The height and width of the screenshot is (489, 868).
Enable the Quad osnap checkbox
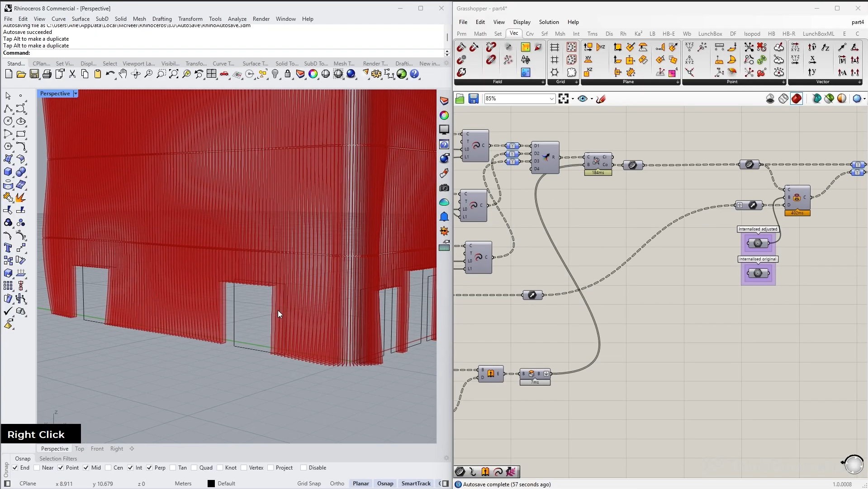click(194, 468)
